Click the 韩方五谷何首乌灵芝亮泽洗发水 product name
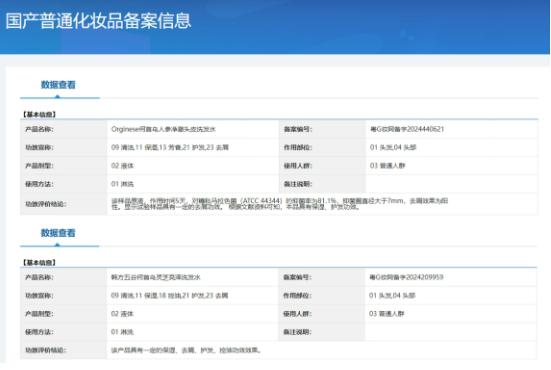The image size is (551, 370). point(156,277)
